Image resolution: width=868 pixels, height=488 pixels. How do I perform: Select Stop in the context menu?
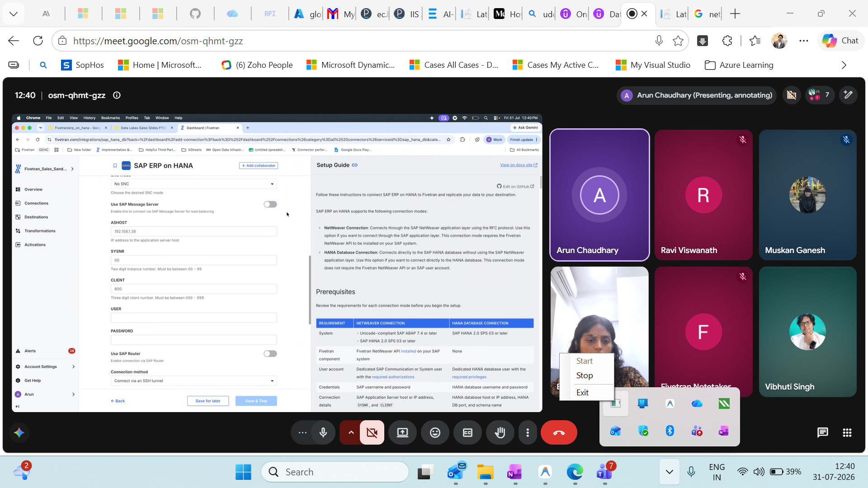pyautogui.click(x=585, y=375)
